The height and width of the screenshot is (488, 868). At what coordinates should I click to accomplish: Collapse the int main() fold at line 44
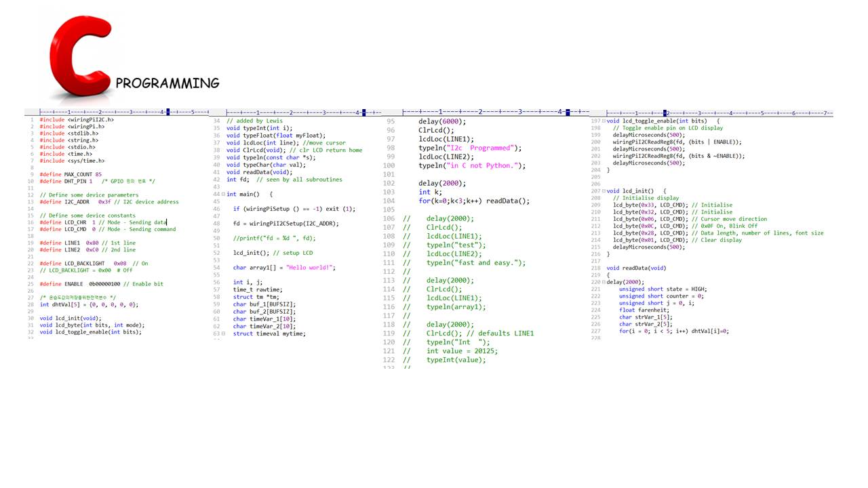click(223, 195)
